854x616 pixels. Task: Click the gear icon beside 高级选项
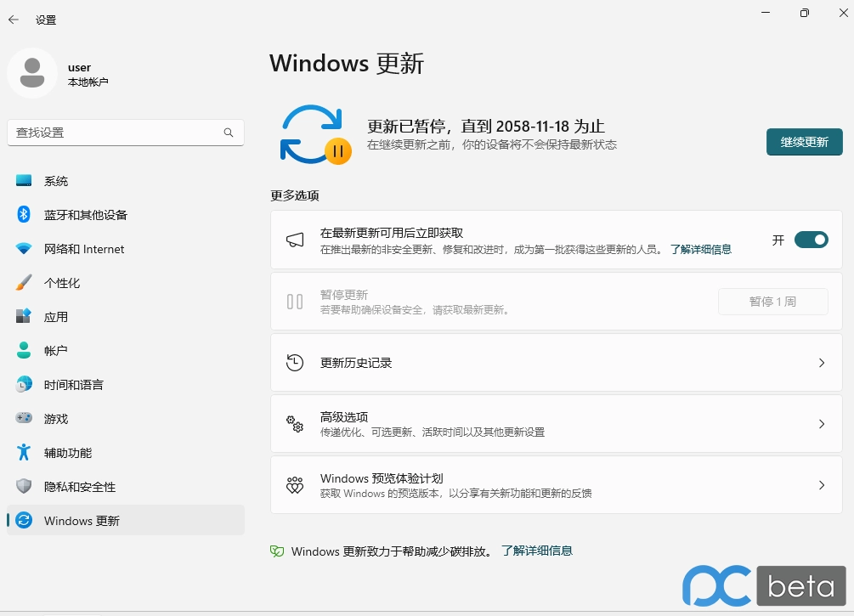[295, 424]
